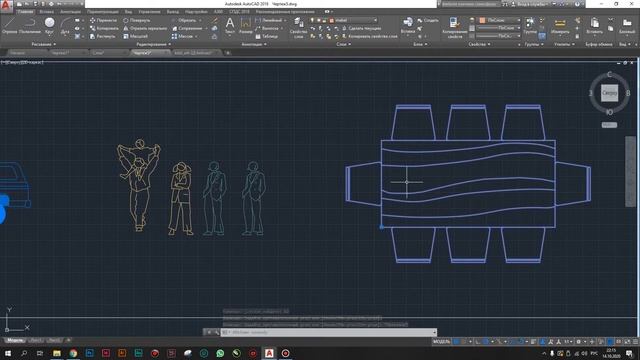Click the Обрезать (Trim) tool
Screen dimensions: 640x360
183,20
